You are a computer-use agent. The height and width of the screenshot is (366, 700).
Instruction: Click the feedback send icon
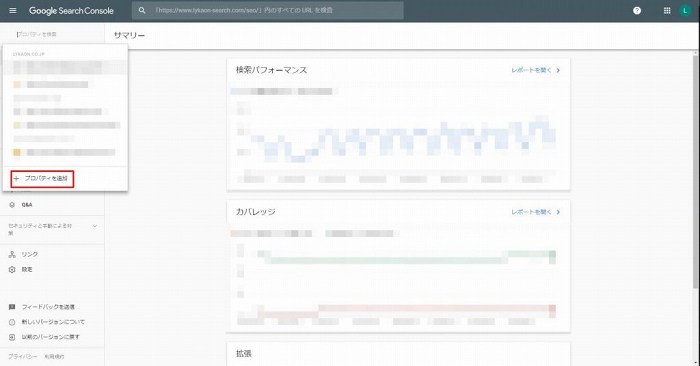point(12,307)
